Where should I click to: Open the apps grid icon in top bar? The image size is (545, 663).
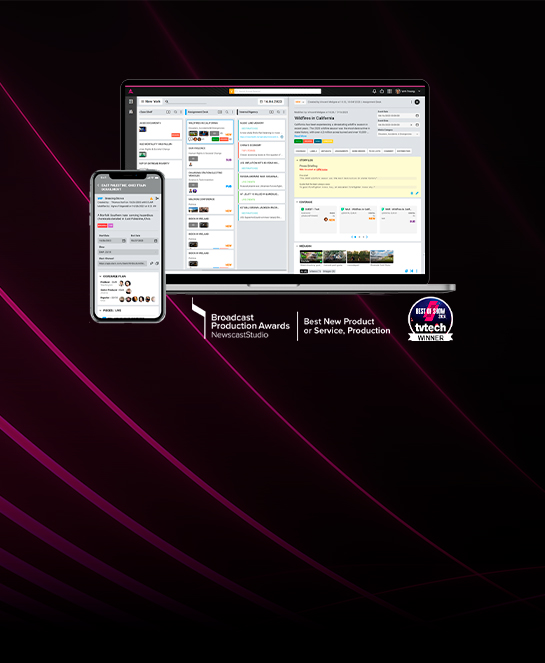390,91
